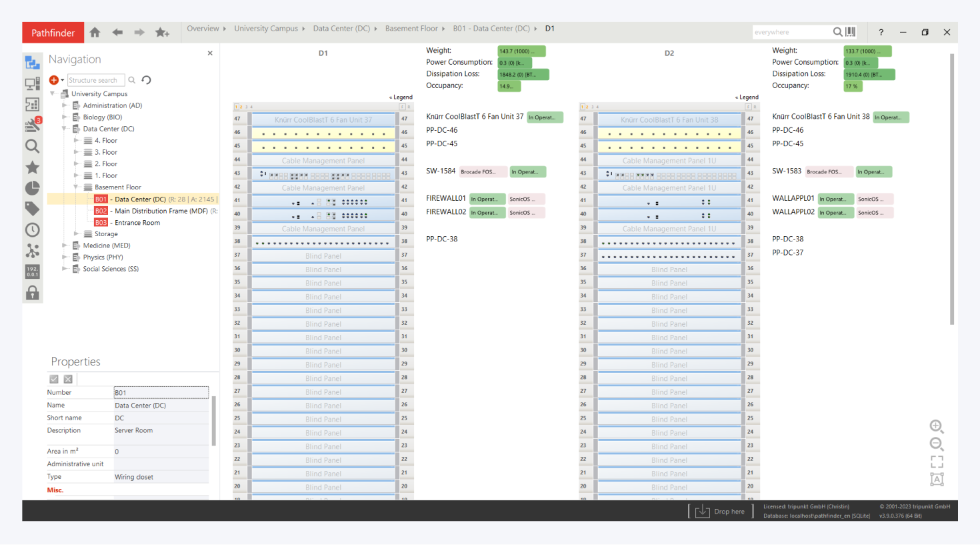The height and width of the screenshot is (545, 980).
Task: Click the Structure search input field
Action: click(x=95, y=80)
